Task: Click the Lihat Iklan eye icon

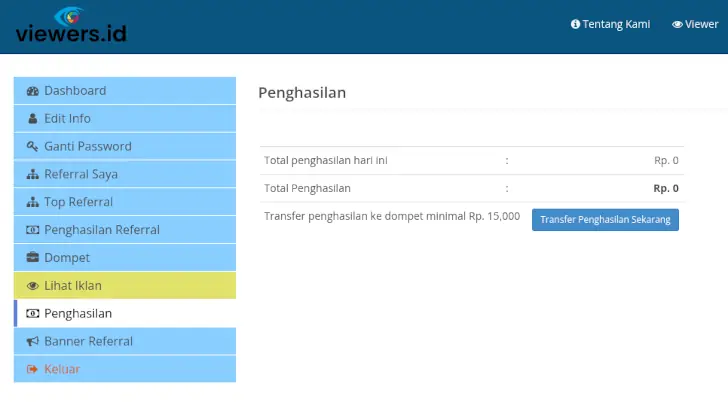Action: tap(32, 286)
